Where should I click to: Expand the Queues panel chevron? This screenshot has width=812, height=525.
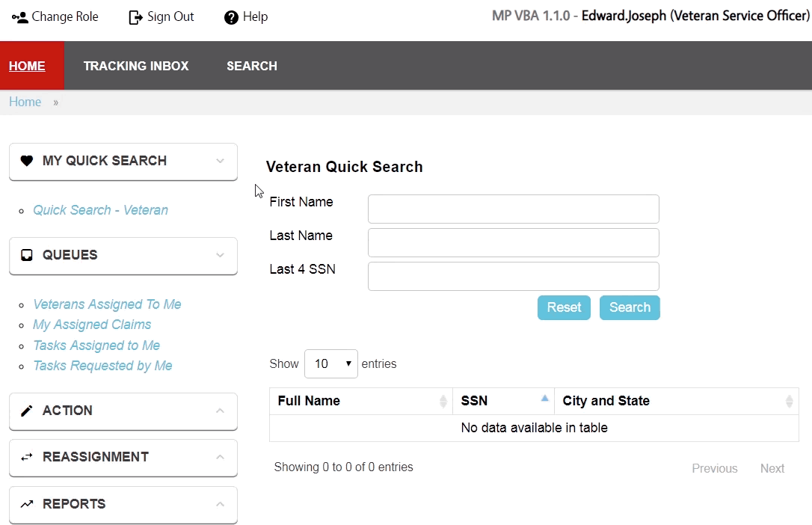point(219,255)
